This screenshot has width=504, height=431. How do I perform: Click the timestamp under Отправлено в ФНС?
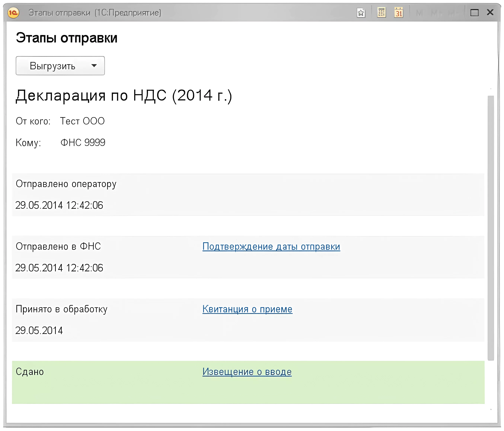click(x=59, y=268)
